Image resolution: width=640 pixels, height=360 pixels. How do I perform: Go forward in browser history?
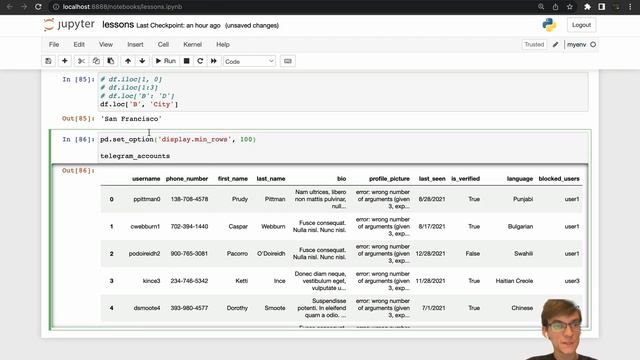[24, 7]
